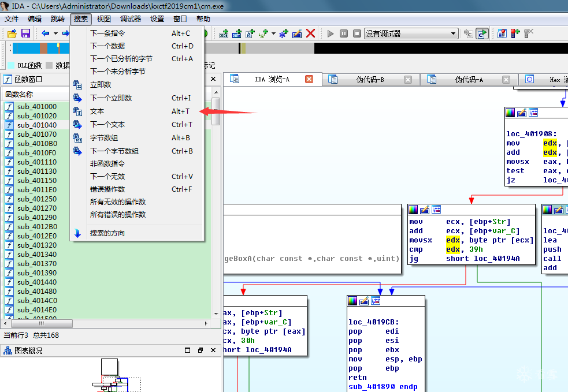Click the make CODE toolbar icon
This screenshot has width=568, height=392.
(224, 33)
